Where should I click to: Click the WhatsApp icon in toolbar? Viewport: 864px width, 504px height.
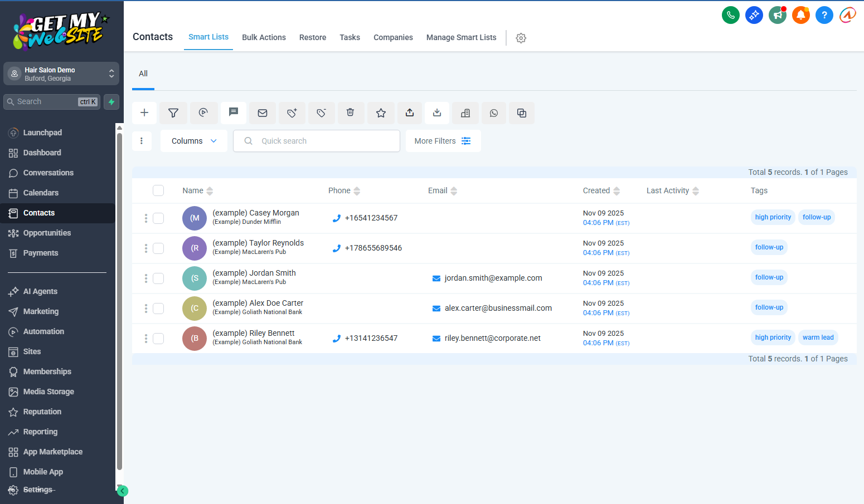pyautogui.click(x=494, y=113)
